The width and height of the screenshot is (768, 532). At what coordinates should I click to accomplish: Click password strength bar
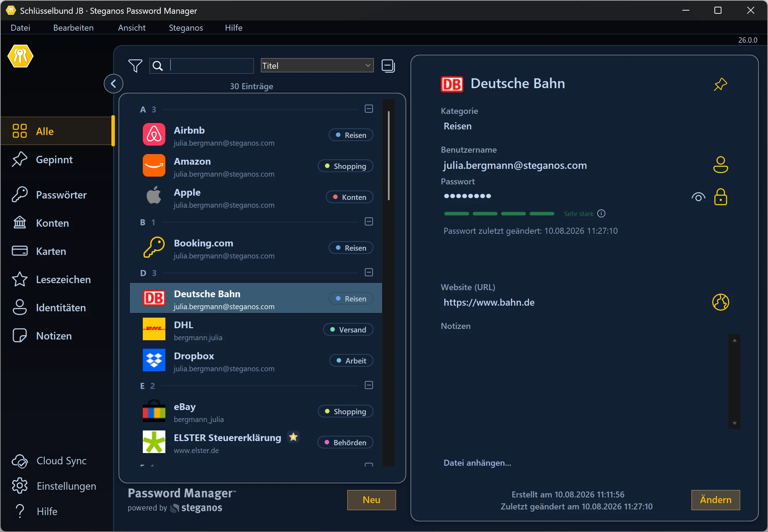point(499,214)
